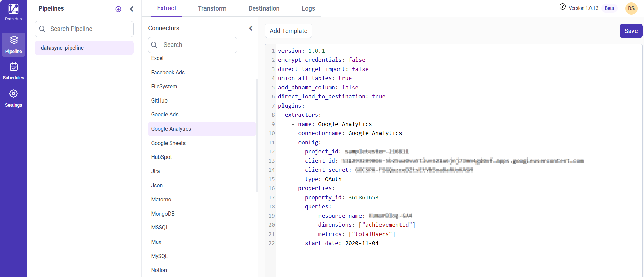Choose the MySQL connector
Viewport: 644px width, 277px height.
click(x=159, y=256)
